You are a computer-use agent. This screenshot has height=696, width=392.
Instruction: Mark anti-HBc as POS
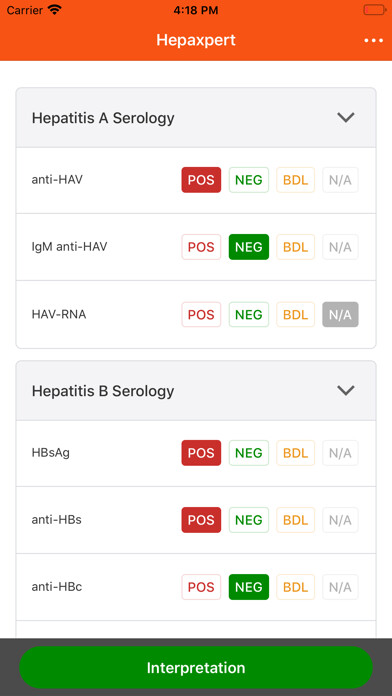click(x=201, y=587)
